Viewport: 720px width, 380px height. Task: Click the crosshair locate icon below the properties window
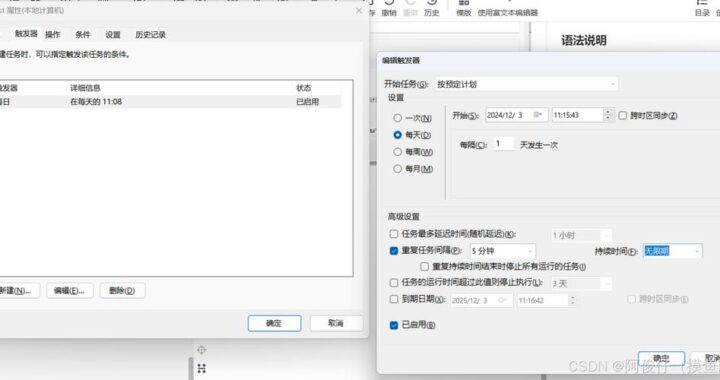[202, 350]
